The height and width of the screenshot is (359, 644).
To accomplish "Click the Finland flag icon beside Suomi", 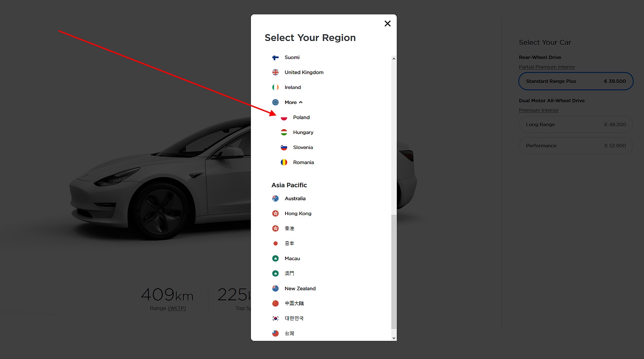I will pos(275,58).
